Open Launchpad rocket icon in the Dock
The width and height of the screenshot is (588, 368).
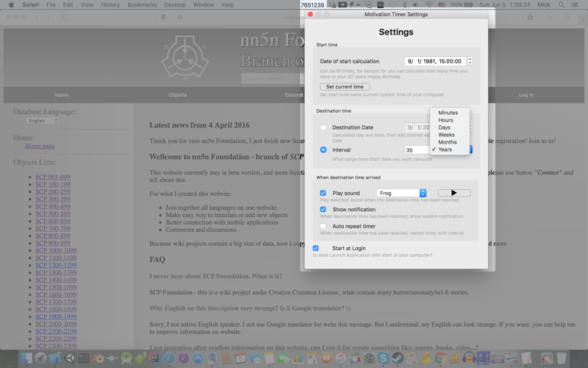40,358
